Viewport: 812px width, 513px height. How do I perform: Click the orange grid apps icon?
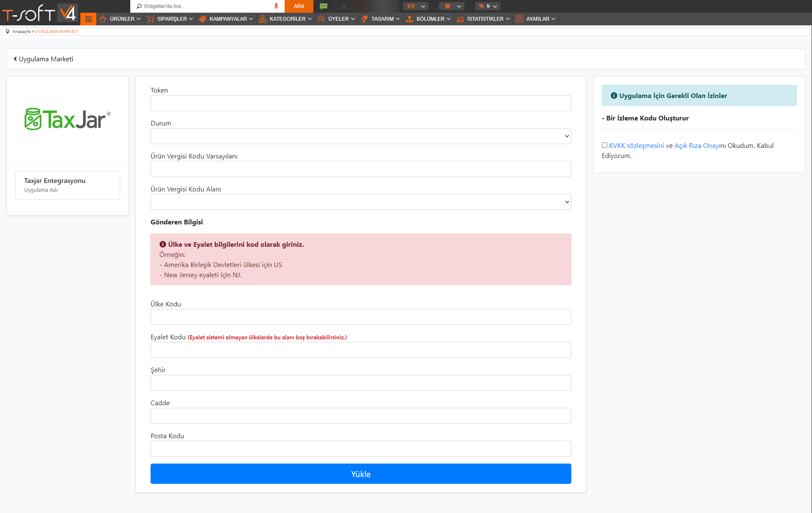(x=447, y=6)
